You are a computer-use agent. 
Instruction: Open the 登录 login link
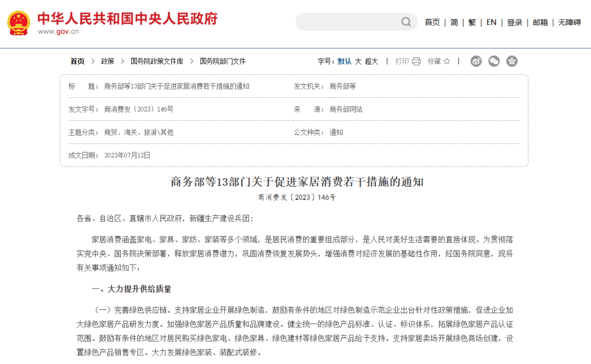tap(514, 22)
